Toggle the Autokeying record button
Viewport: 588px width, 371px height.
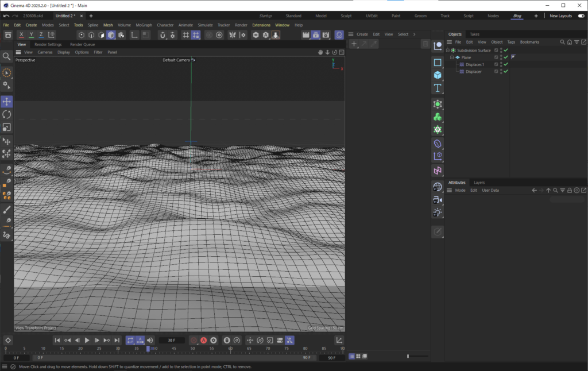tap(204, 340)
